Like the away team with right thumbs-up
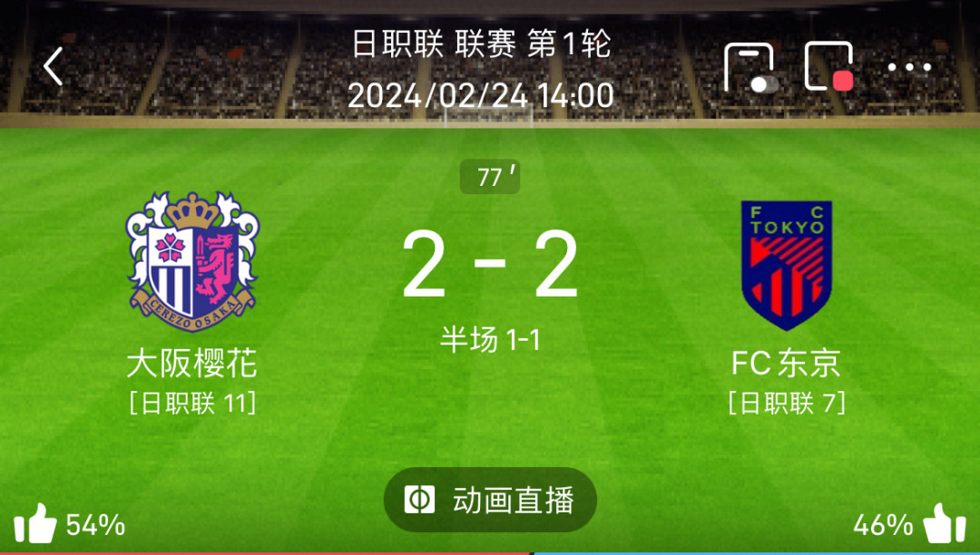 click(x=945, y=523)
